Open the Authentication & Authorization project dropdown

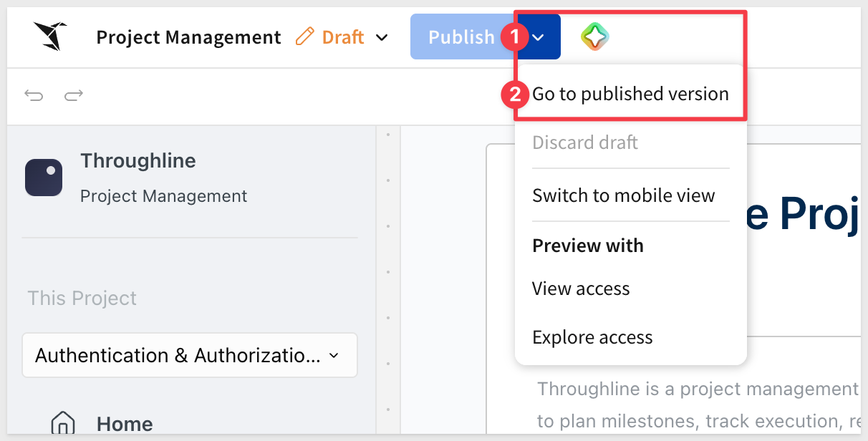(190, 355)
